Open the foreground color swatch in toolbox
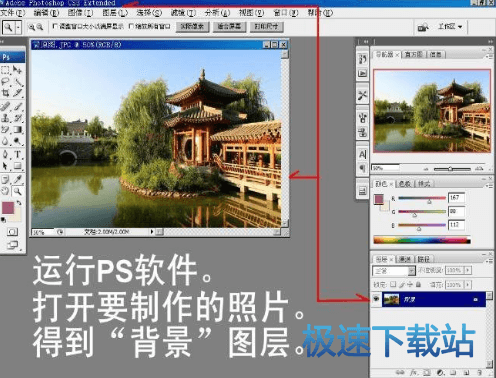Image resolution: width=496 pixels, height=378 pixels. pyautogui.click(x=8, y=208)
